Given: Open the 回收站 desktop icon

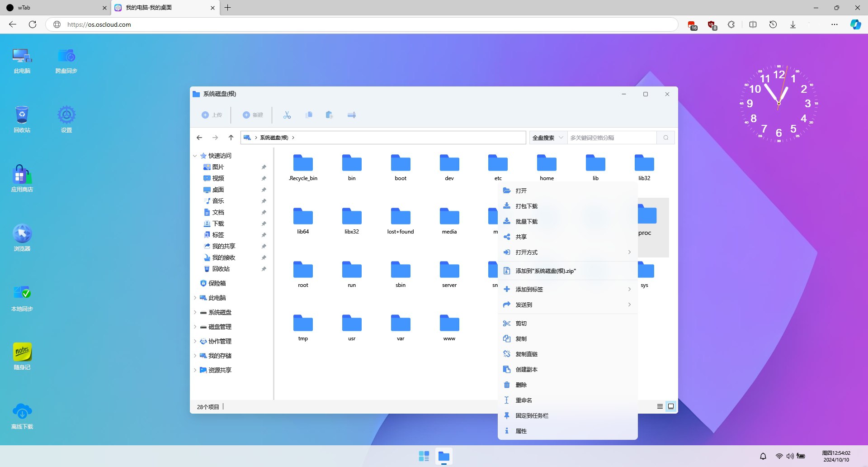Looking at the screenshot, I should point(22,119).
